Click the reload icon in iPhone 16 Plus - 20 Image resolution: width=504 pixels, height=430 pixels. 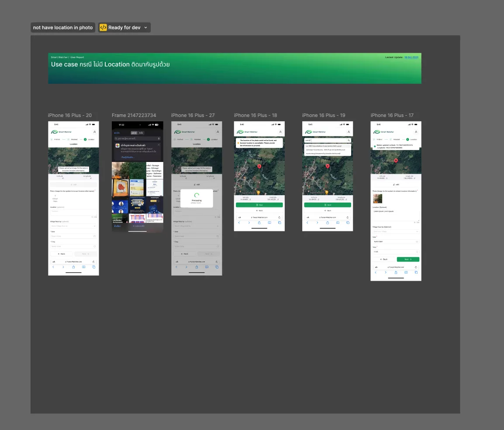(x=93, y=262)
